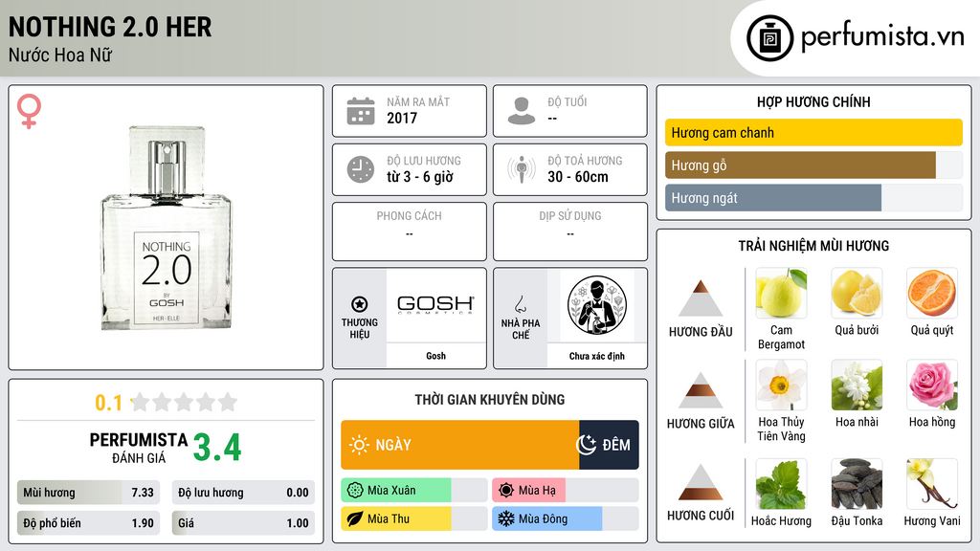Click the pink female gender symbol icon
The width and height of the screenshot is (980, 551).
click(29, 111)
